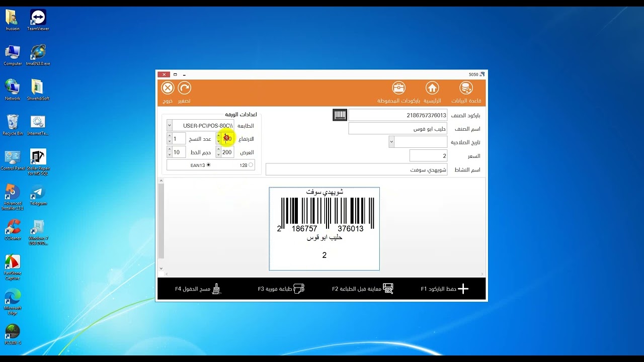Viewport: 644px width, 362px height.
Task: Open the expiry date (تاريخ الصلاحية) dropdown
Action: 391,142
